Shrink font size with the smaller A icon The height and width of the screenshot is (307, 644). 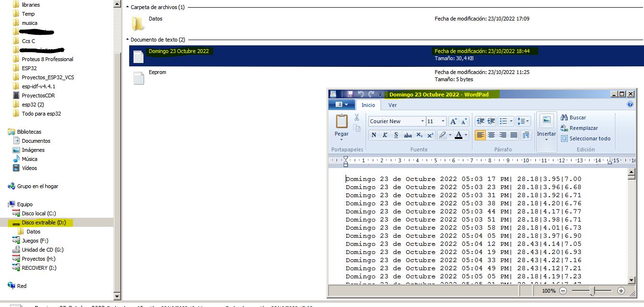pos(464,121)
